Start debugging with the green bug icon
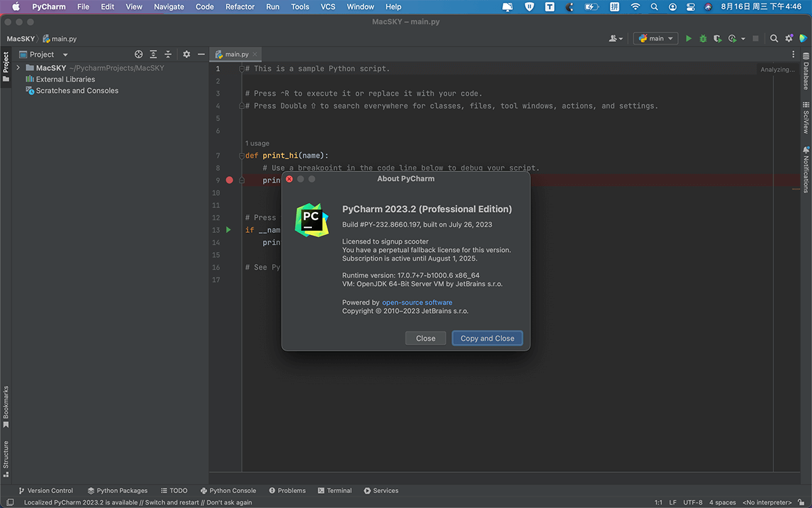The image size is (812, 508). point(703,39)
